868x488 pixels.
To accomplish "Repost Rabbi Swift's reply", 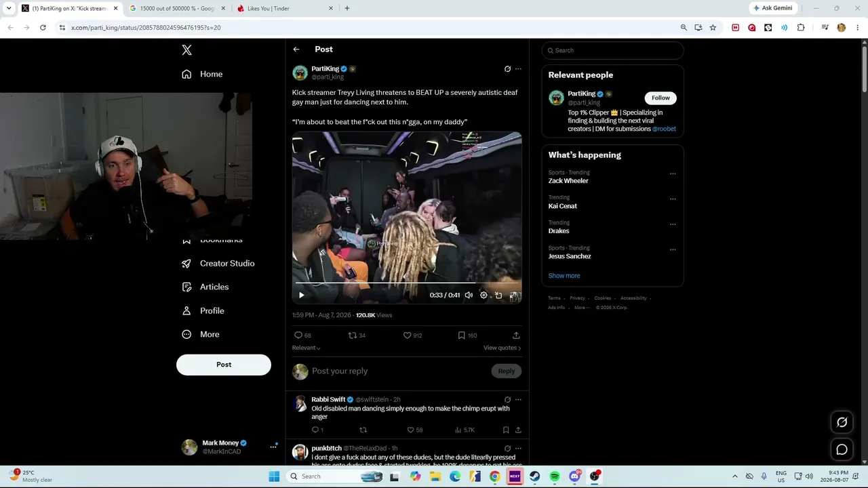I will coord(363,430).
